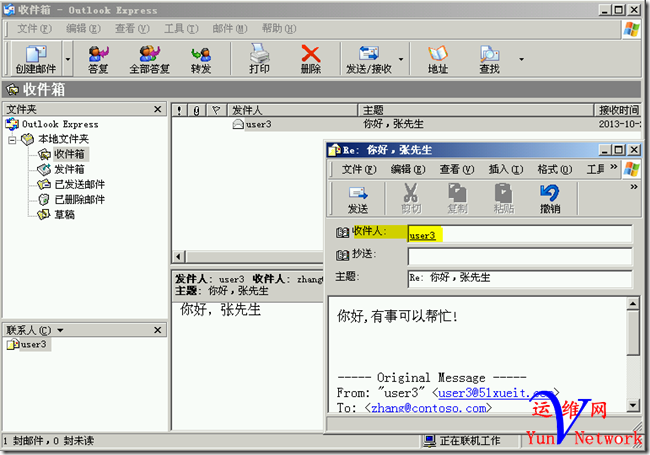
Task: Click zhang@contoso.com link in reply body
Action: (429, 408)
